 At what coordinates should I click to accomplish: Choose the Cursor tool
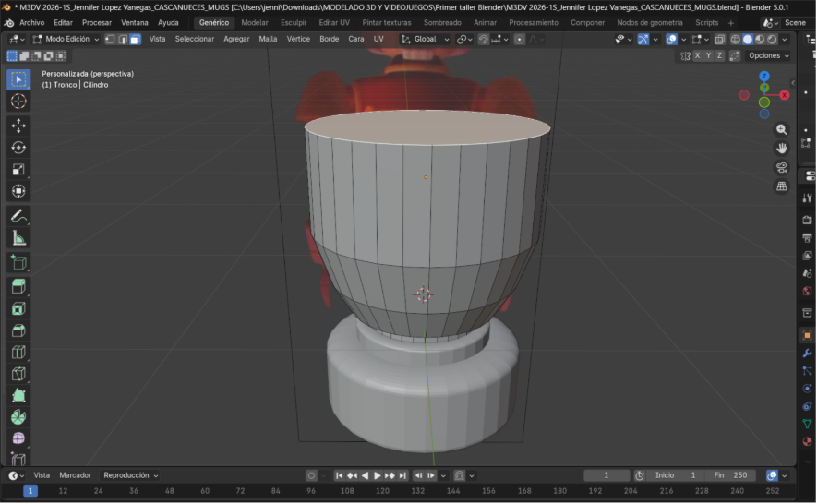18,102
